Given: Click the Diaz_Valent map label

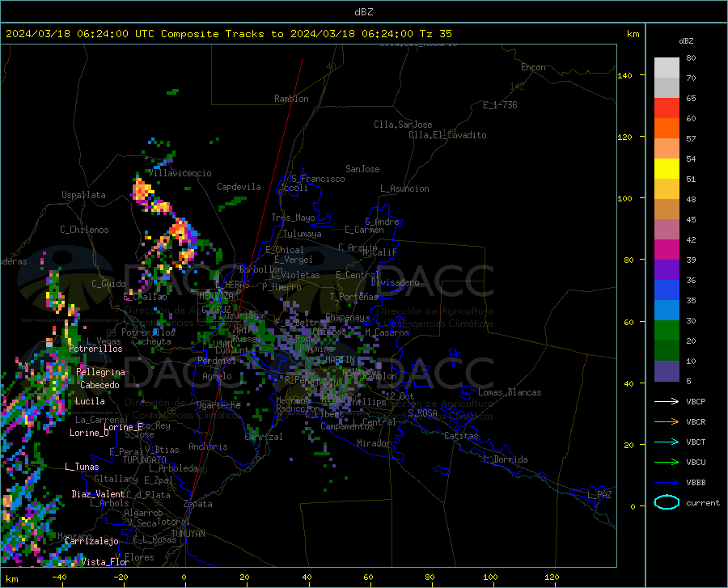Looking at the screenshot, I should pos(98,494).
